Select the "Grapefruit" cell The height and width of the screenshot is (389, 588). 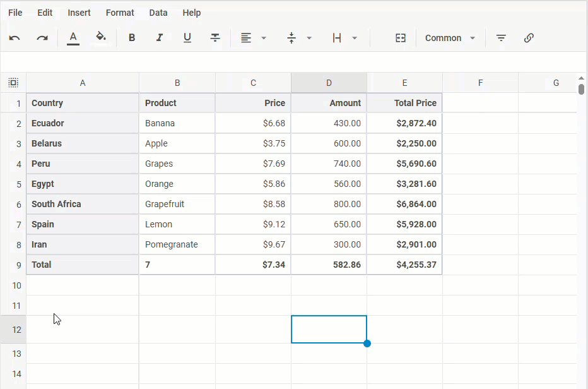177,204
